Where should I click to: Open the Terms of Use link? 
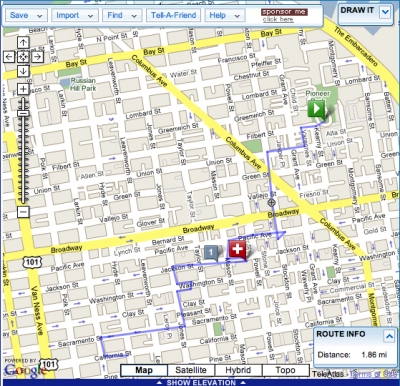point(373,374)
